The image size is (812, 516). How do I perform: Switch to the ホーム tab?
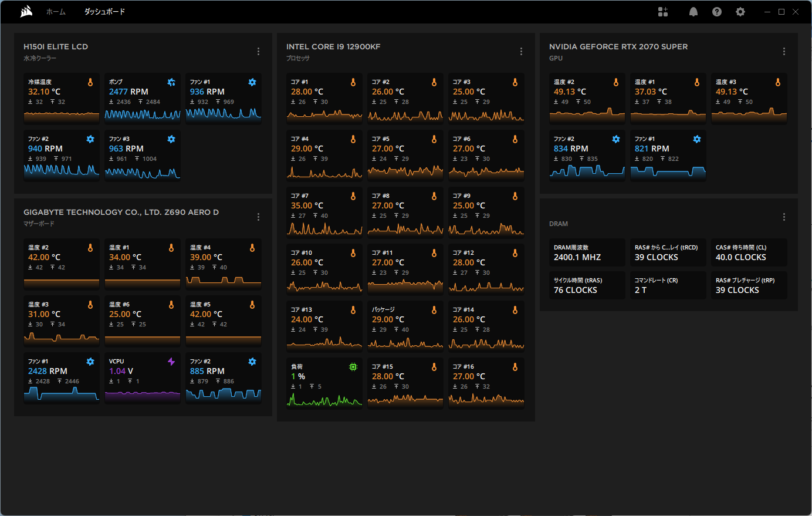[x=56, y=12]
